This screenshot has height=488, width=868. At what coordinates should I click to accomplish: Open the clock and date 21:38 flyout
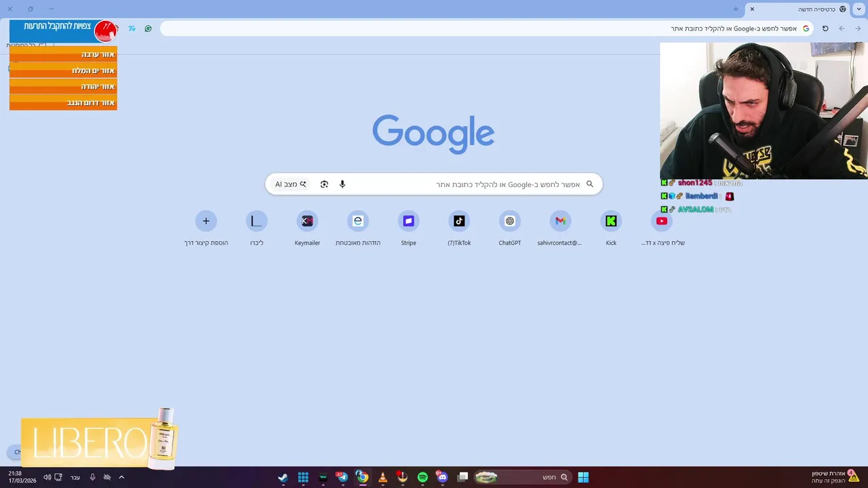[22, 477]
